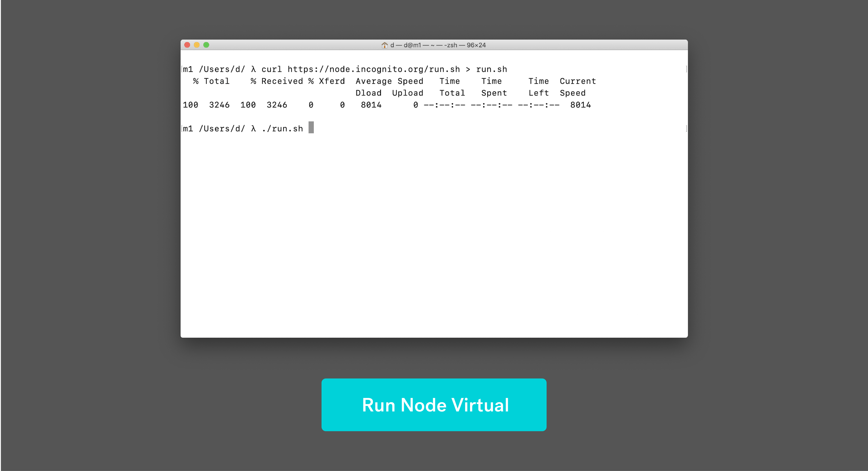Click the node.incognito.org URL in curl command
Image resolution: width=868 pixels, height=471 pixels.
[373, 69]
